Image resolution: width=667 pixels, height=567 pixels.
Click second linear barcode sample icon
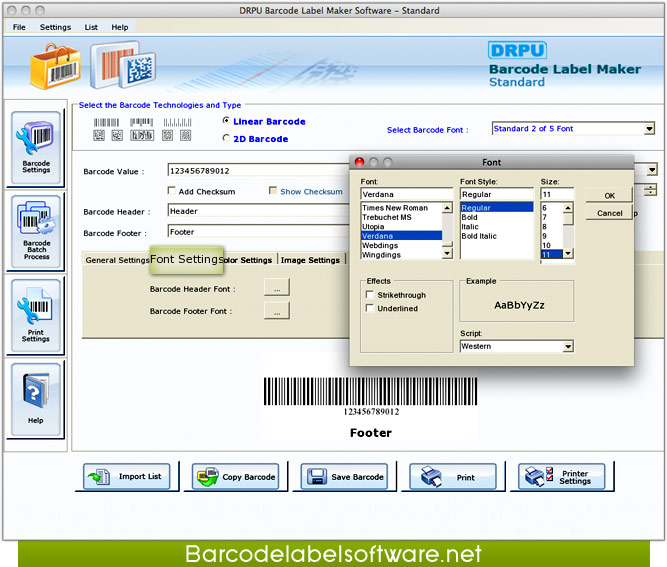pos(141,123)
